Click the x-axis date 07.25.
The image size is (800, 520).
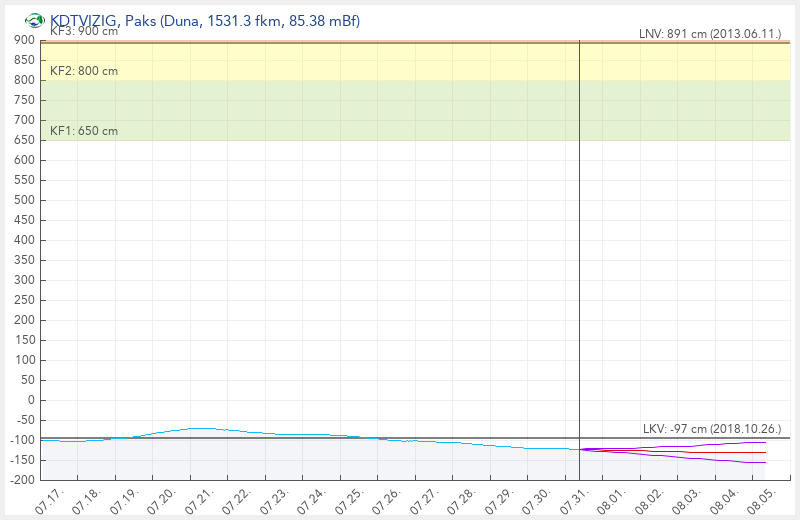pyautogui.click(x=349, y=500)
